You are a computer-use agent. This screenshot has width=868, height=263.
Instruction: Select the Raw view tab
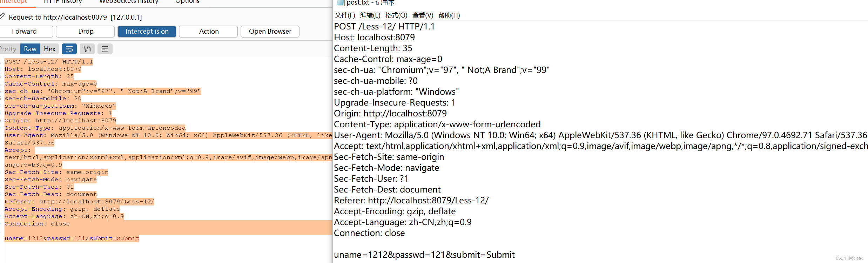pyautogui.click(x=30, y=49)
